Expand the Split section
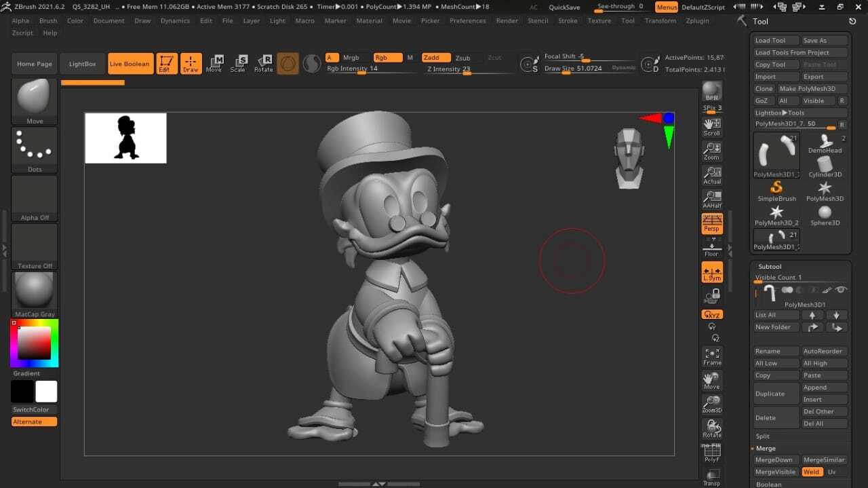868x488 pixels. tap(763, 436)
